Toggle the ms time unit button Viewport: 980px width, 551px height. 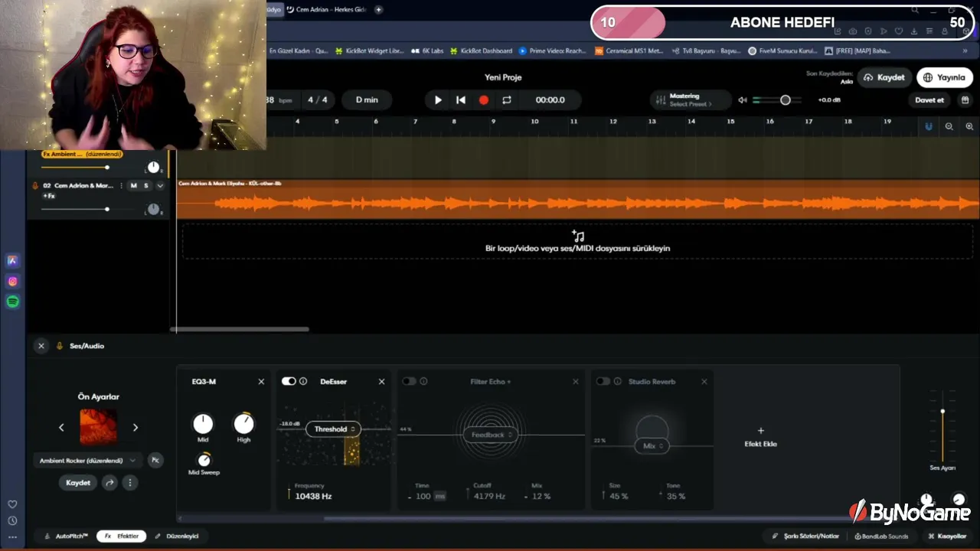440,496
